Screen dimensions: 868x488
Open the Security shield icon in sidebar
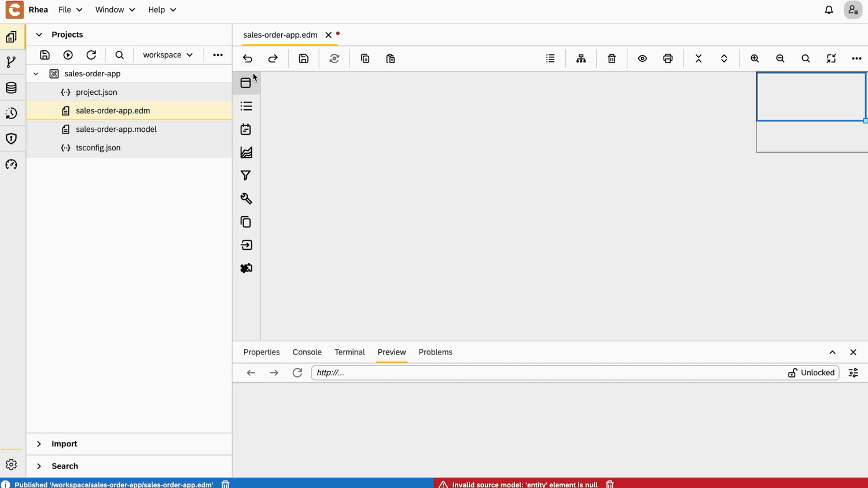(x=11, y=139)
